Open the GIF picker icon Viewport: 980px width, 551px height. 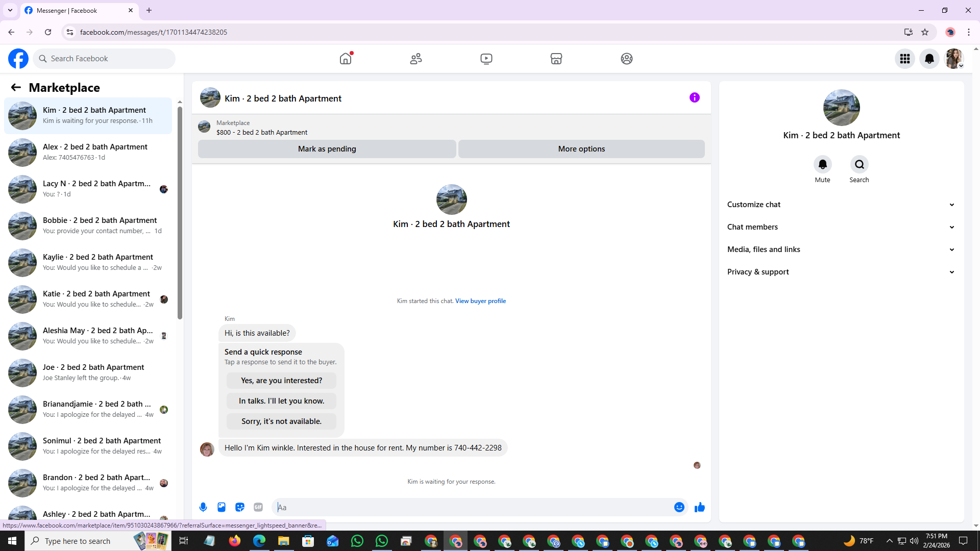(x=258, y=507)
